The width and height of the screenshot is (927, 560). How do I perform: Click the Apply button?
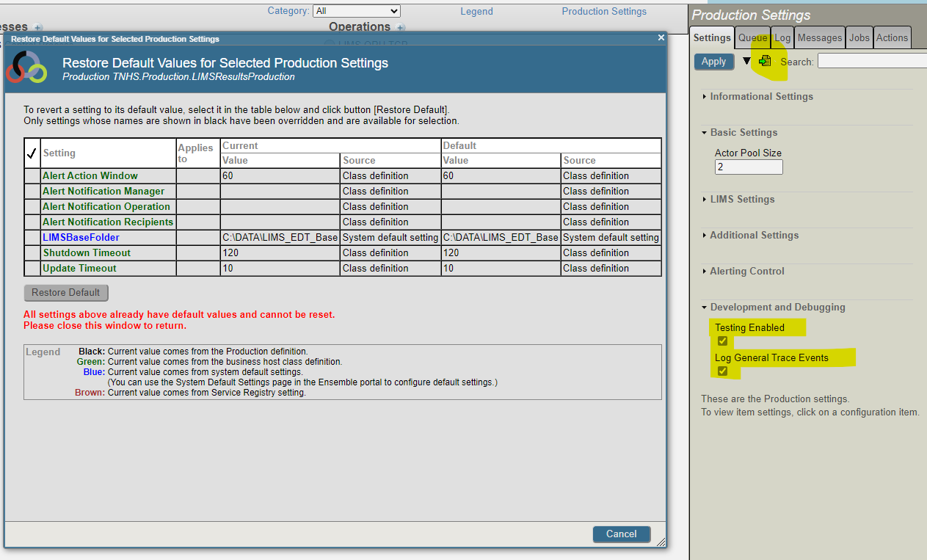pyautogui.click(x=713, y=62)
